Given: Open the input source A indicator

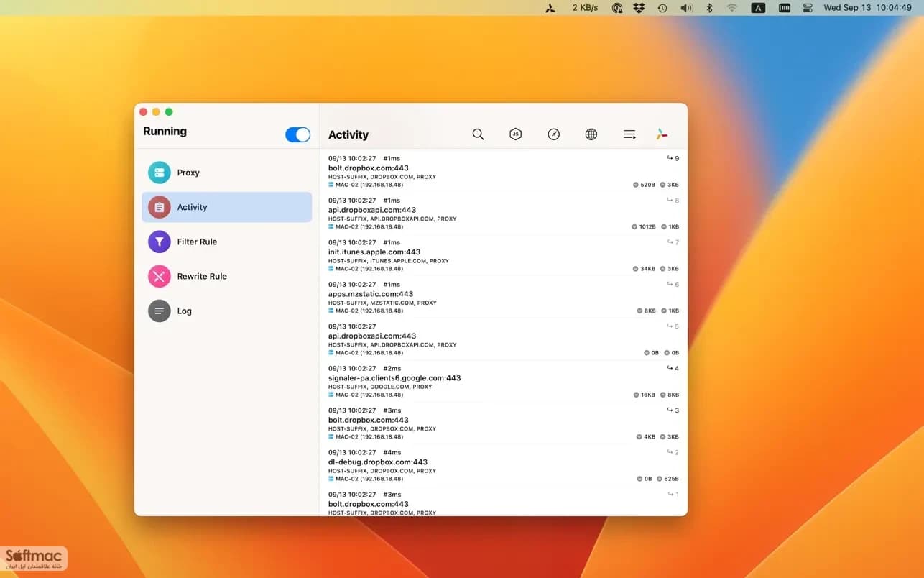Looking at the screenshot, I should coord(758,8).
